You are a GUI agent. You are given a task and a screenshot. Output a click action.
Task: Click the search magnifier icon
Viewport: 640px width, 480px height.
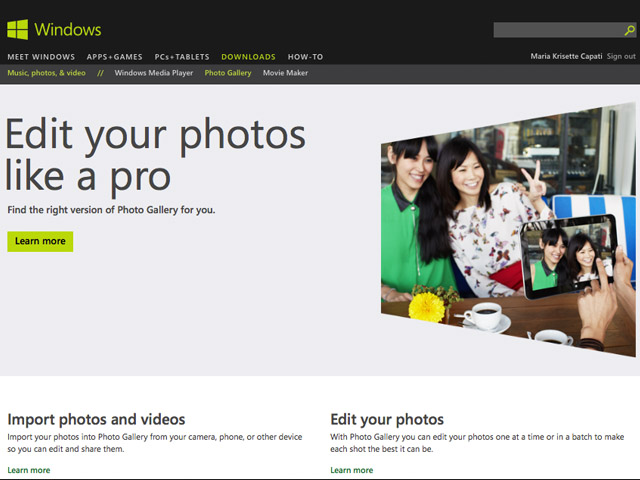pos(629,30)
